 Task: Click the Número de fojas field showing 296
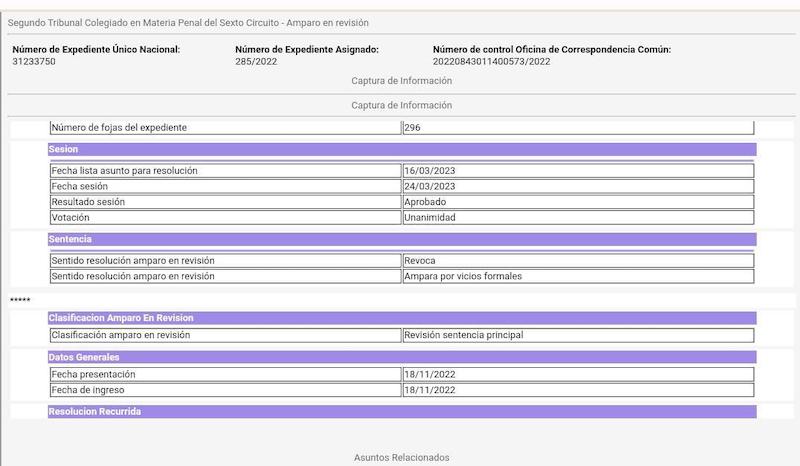tap(577, 128)
